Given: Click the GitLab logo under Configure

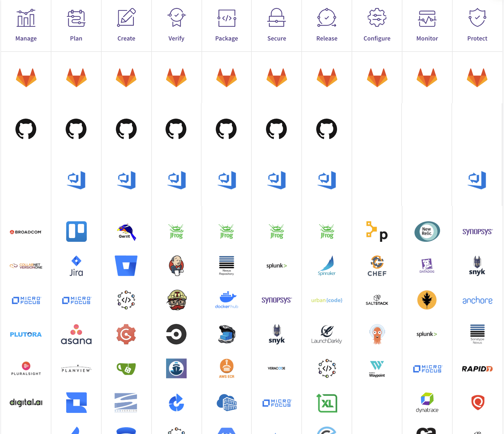Looking at the screenshot, I should pyautogui.click(x=377, y=78).
